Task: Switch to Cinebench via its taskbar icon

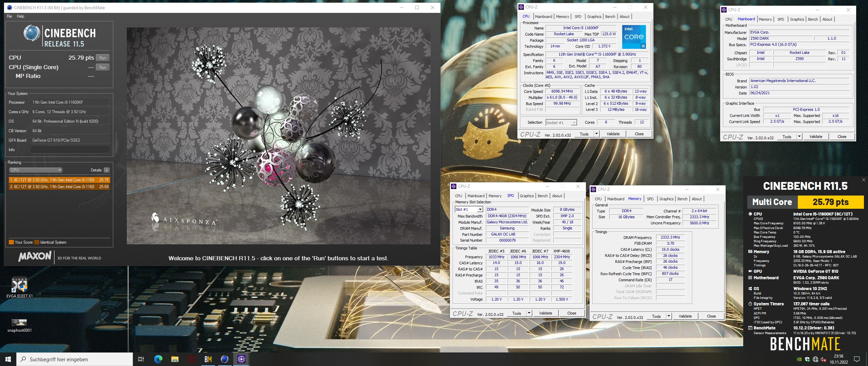Action: click(x=224, y=359)
